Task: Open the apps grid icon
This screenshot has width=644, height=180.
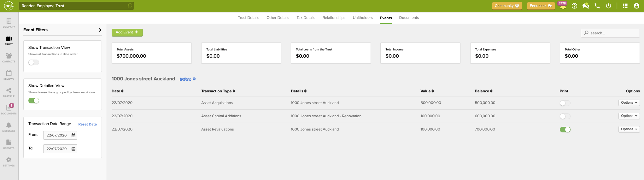Action: (x=625, y=6)
